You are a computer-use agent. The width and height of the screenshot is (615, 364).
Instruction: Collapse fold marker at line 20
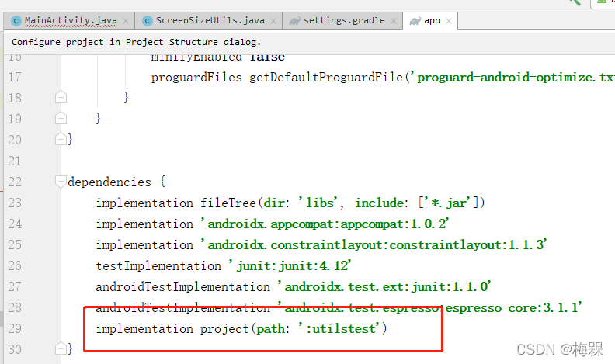tap(61, 139)
